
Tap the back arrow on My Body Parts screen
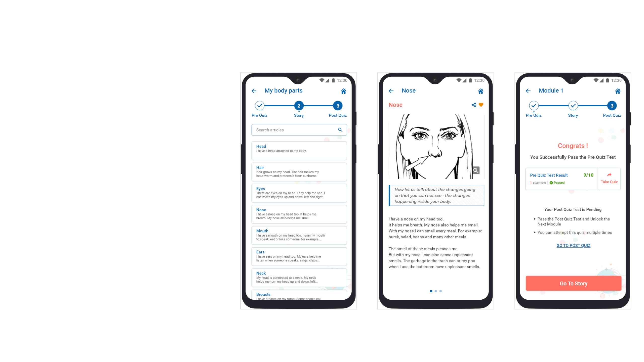coord(255,91)
